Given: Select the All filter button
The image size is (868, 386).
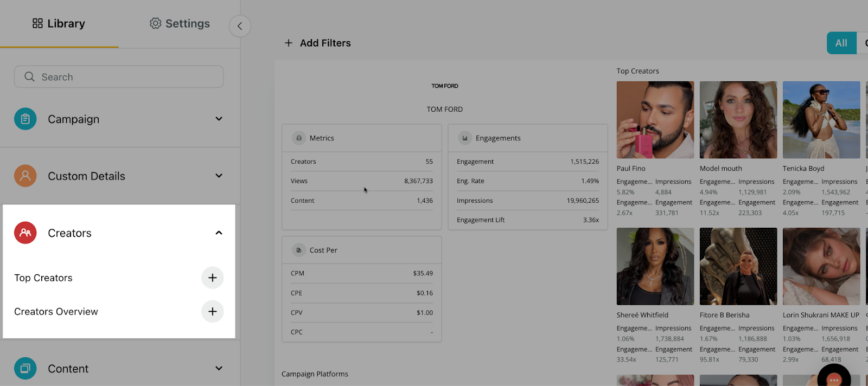Looking at the screenshot, I should coord(841,43).
